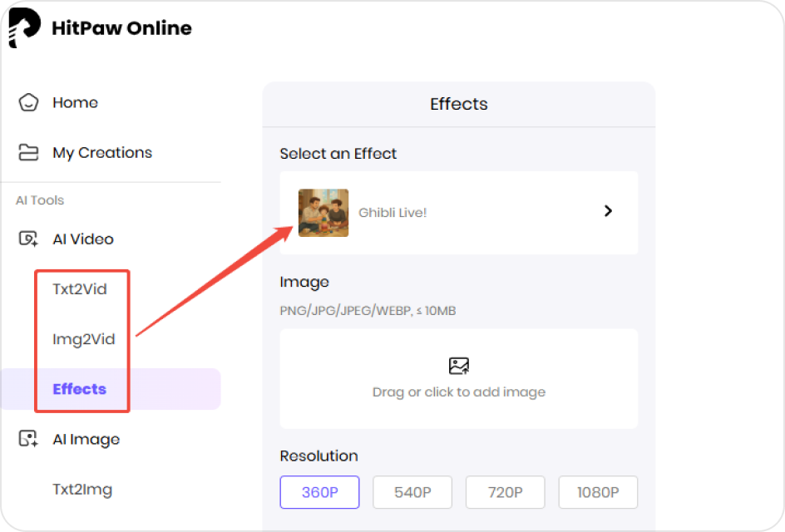Expand effect list with chevron arrow

click(608, 212)
